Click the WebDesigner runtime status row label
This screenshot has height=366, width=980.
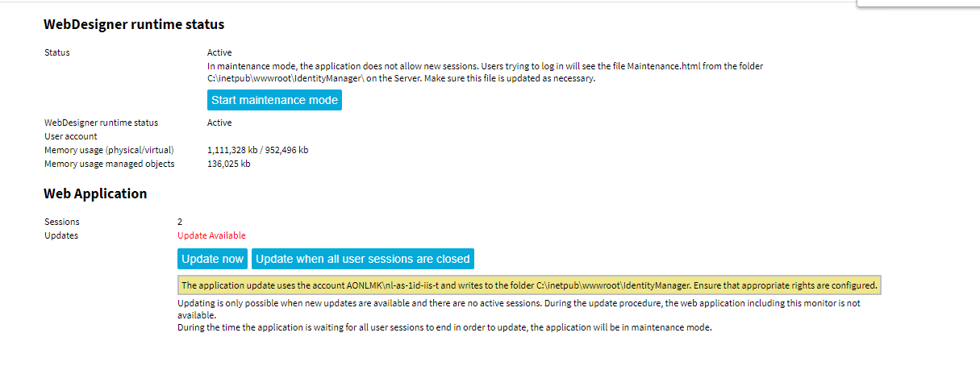[x=101, y=123]
